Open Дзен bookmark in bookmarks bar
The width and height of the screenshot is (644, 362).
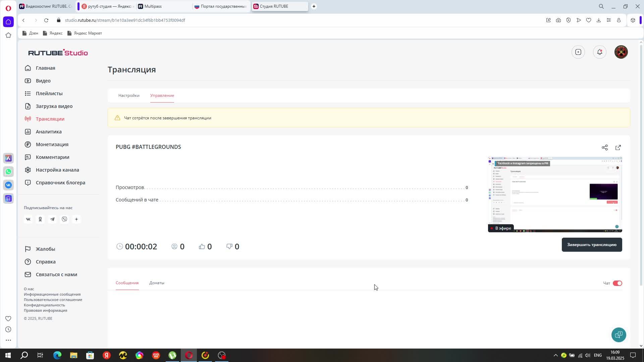30,33
